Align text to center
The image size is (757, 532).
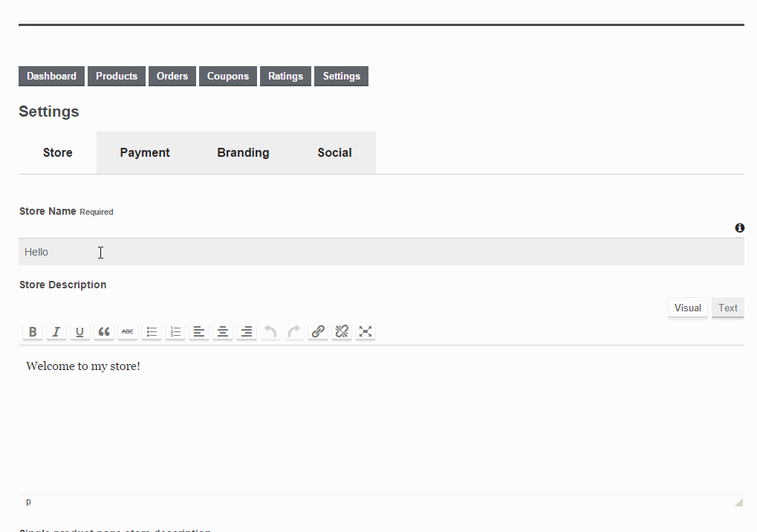pos(222,331)
